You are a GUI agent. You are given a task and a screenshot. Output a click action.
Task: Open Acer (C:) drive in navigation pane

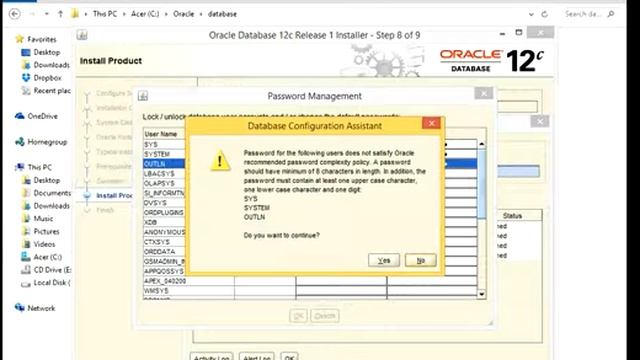[x=42, y=257]
